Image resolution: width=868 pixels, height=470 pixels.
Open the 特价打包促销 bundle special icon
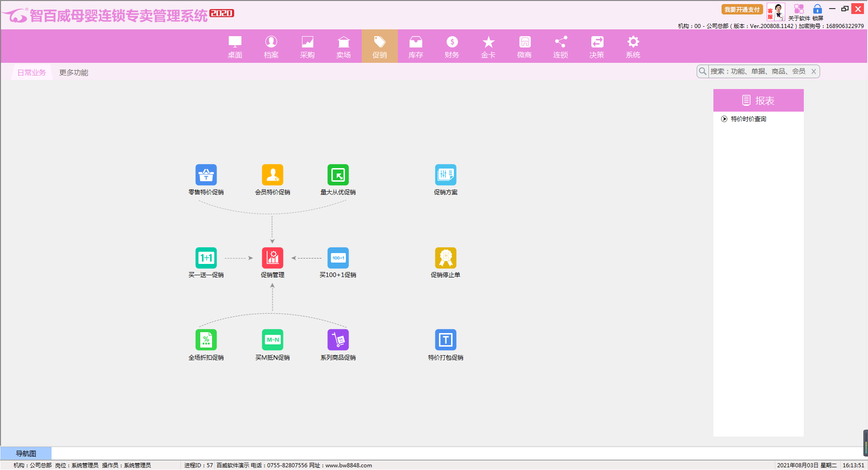click(445, 340)
